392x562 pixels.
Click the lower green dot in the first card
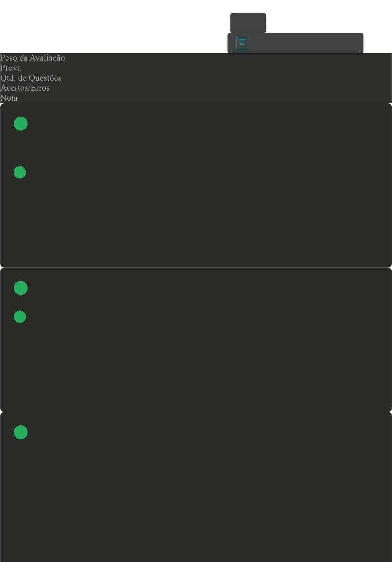click(x=20, y=172)
